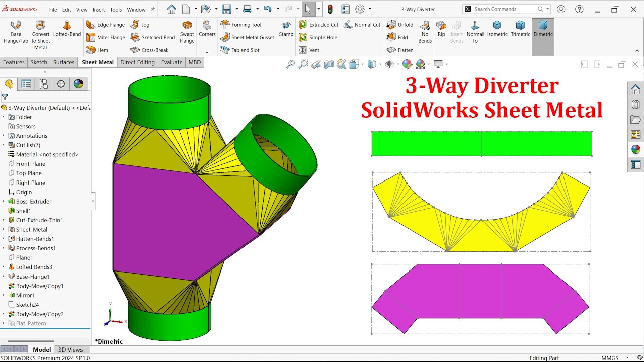Image resolution: width=644 pixels, height=362 pixels.
Task: Switch to the Direct Editing tab
Action: (137, 62)
